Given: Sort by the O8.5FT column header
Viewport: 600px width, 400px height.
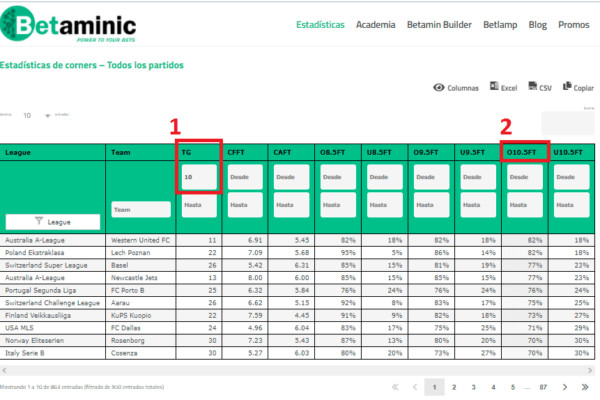Looking at the screenshot, I should (338, 152).
